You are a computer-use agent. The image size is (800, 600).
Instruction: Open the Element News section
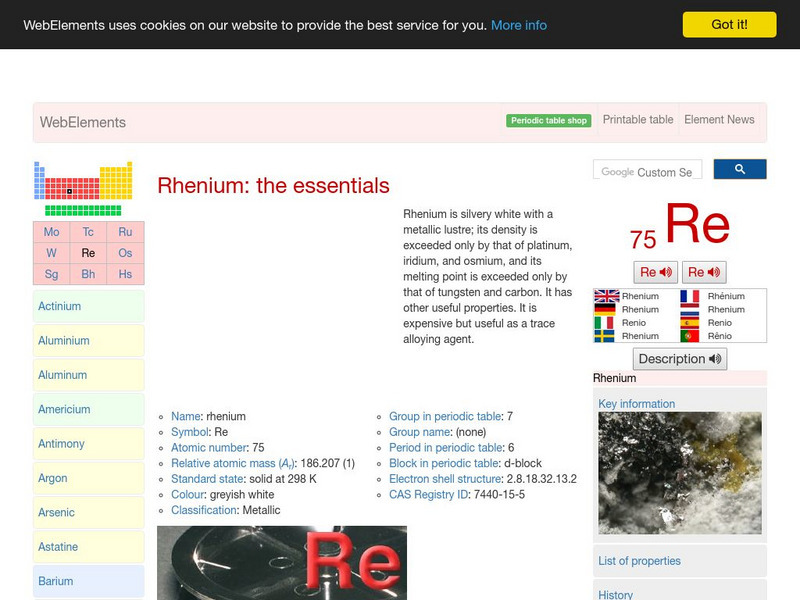click(x=719, y=119)
